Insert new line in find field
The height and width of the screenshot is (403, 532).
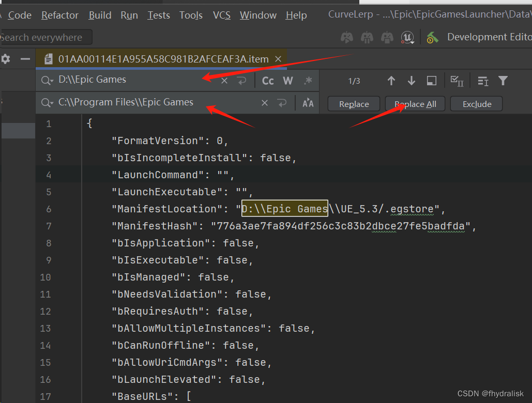pyautogui.click(x=241, y=81)
